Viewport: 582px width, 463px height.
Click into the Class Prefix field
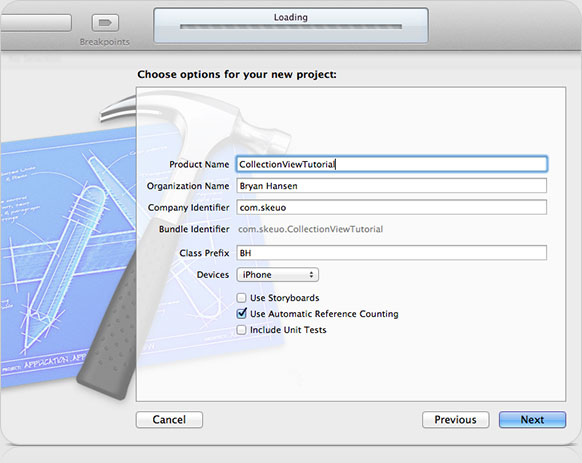coord(392,253)
